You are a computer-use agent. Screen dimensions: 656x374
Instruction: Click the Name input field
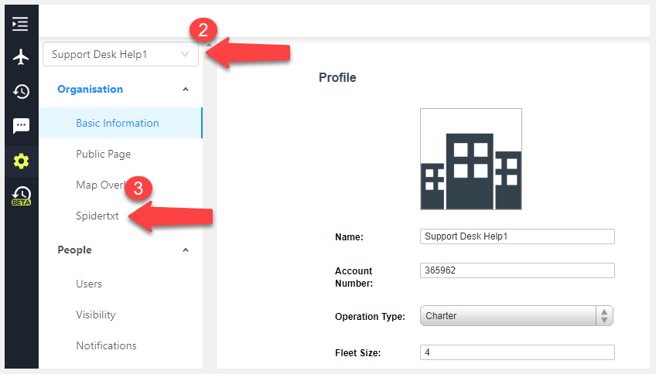pyautogui.click(x=517, y=236)
